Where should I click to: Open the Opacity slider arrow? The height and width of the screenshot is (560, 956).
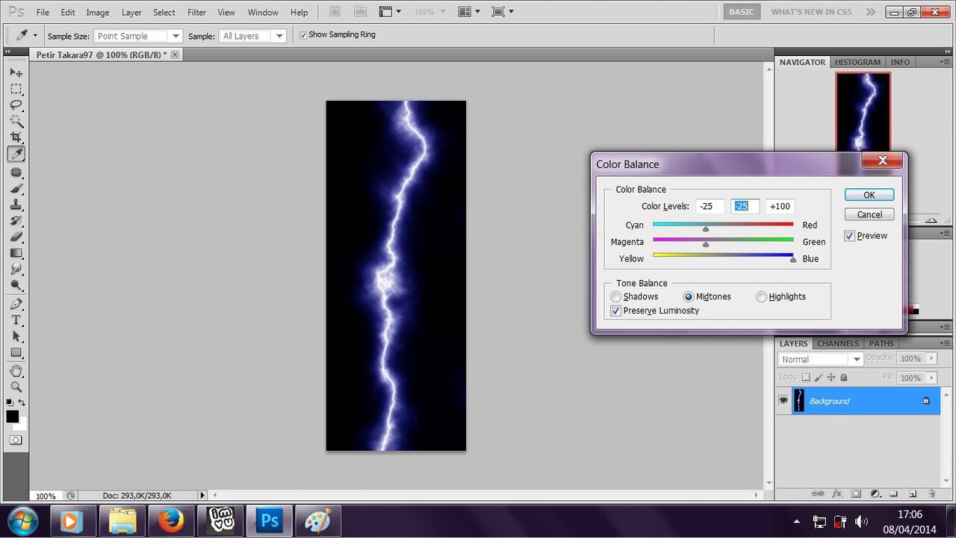coord(931,358)
